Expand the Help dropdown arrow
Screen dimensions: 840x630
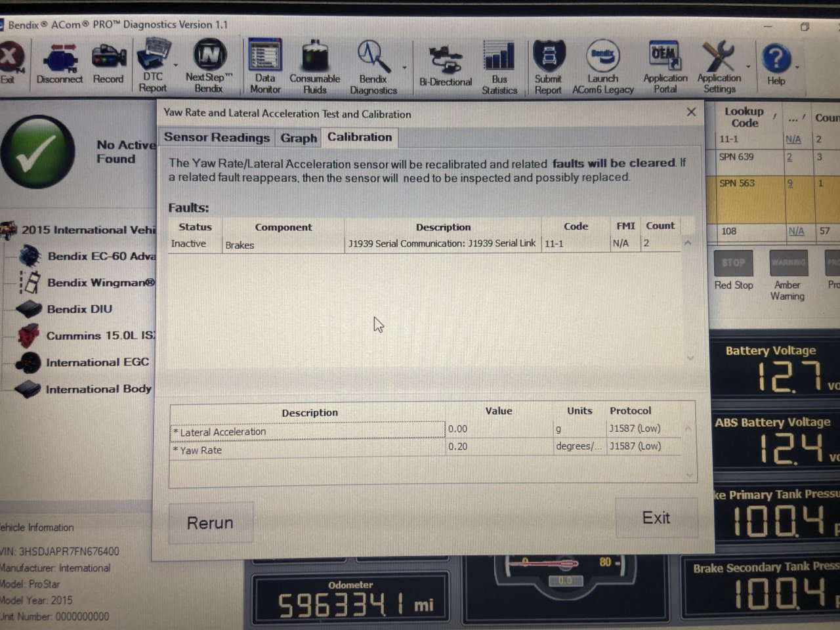797,67
